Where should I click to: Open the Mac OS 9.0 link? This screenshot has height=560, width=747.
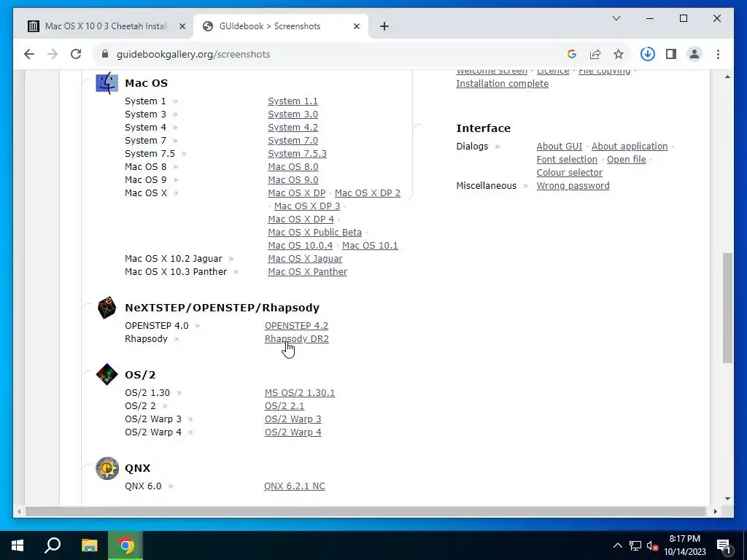pos(293,180)
